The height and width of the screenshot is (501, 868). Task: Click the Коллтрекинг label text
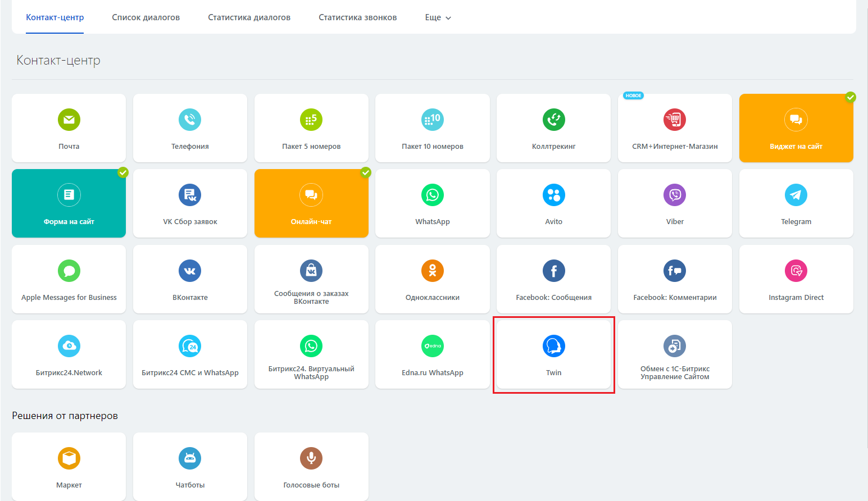(x=554, y=147)
